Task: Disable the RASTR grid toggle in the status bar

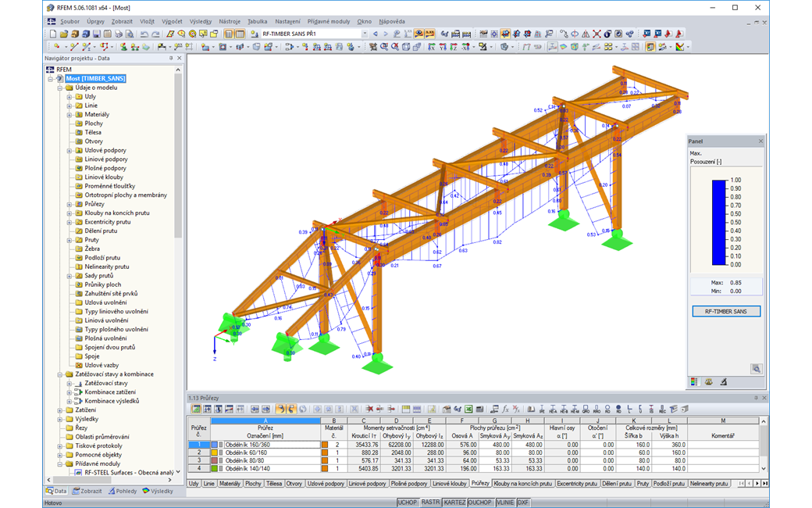Action: coord(431,501)
